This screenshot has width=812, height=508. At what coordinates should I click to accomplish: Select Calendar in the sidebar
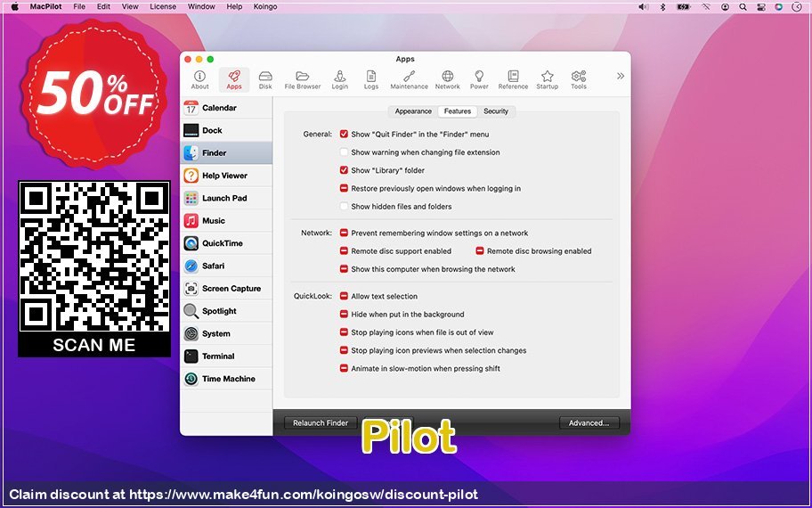pos(226,108)
